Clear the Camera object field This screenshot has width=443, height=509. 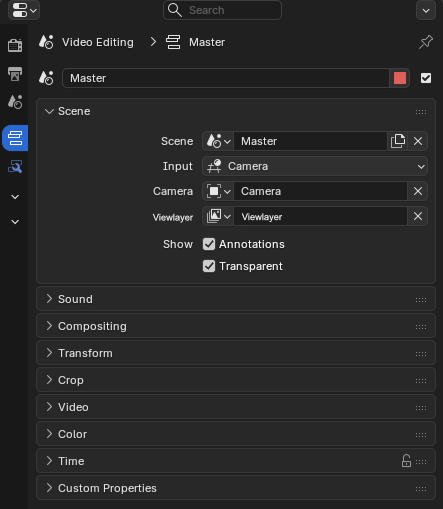418,191
